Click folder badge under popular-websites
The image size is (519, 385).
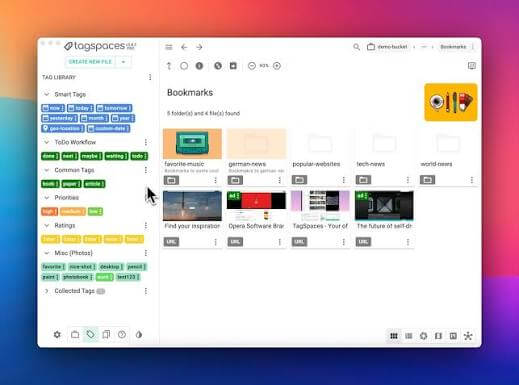click(x=299, y=180)
